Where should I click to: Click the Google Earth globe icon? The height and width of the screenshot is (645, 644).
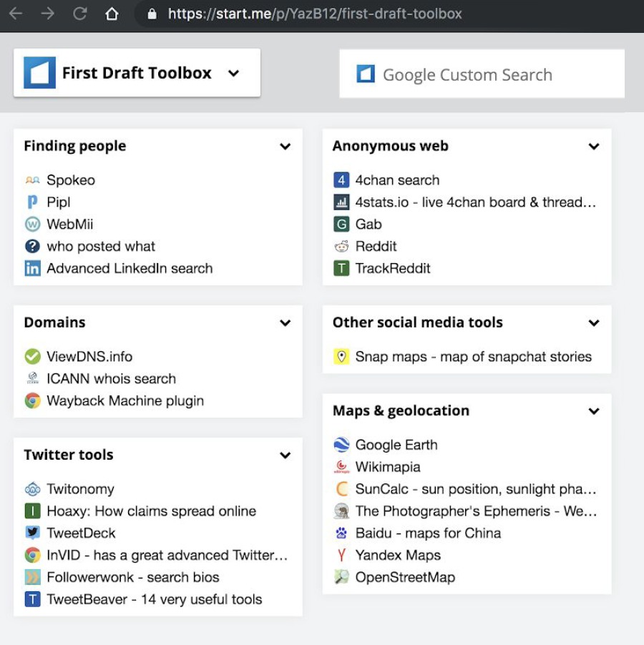341,445
